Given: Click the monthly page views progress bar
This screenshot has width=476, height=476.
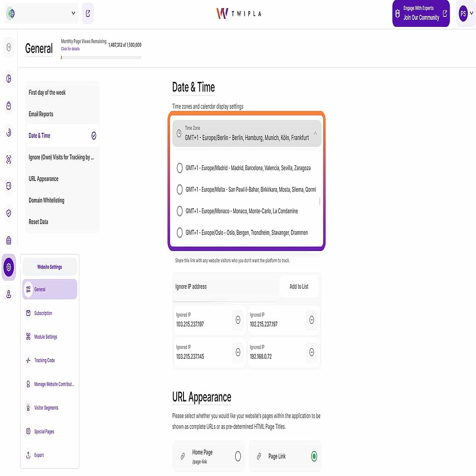Looking at the screenshot, I should tap(101, 57).
